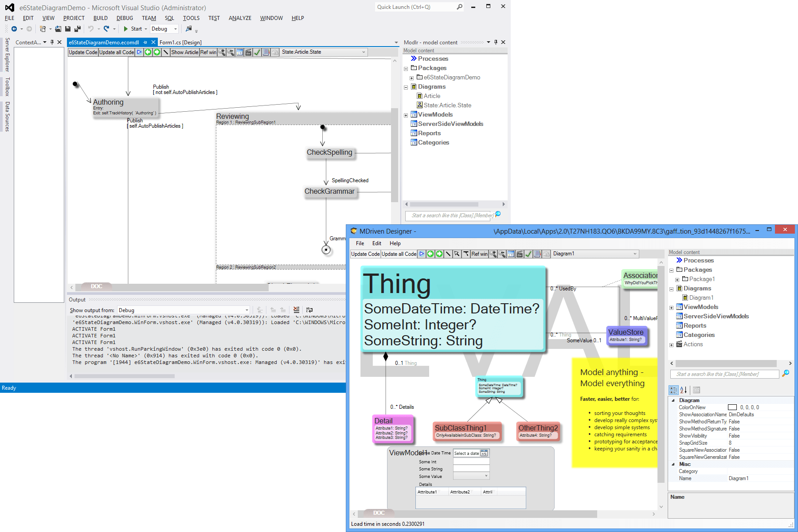Viewport: 798px width, 532px height.
Task: Click Clear All icon in Output panel toolbar
Action: coord(296,310)
